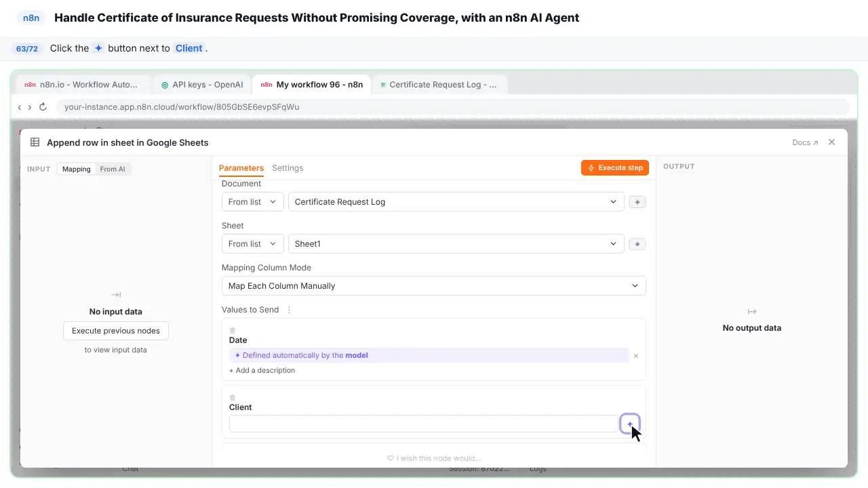The image size is (868, 488).
Task: Expand the Sheet1 selection dropdown
Action: tap(456, 244)
